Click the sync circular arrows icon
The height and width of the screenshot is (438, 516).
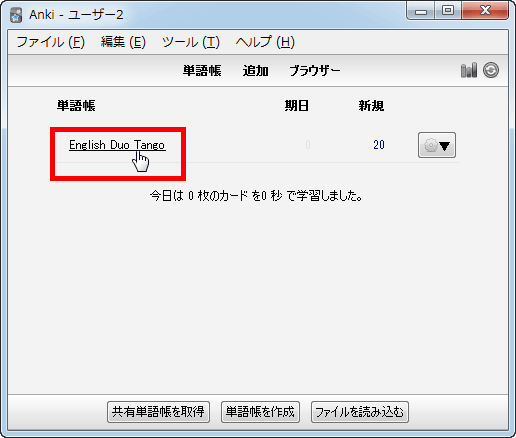pos(491,70)
